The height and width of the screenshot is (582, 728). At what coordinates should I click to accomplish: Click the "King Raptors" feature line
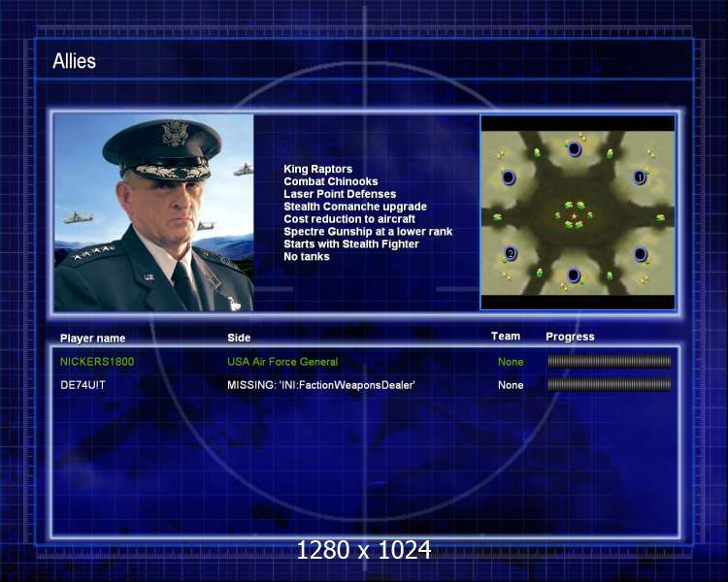click(x=318, y=169)
